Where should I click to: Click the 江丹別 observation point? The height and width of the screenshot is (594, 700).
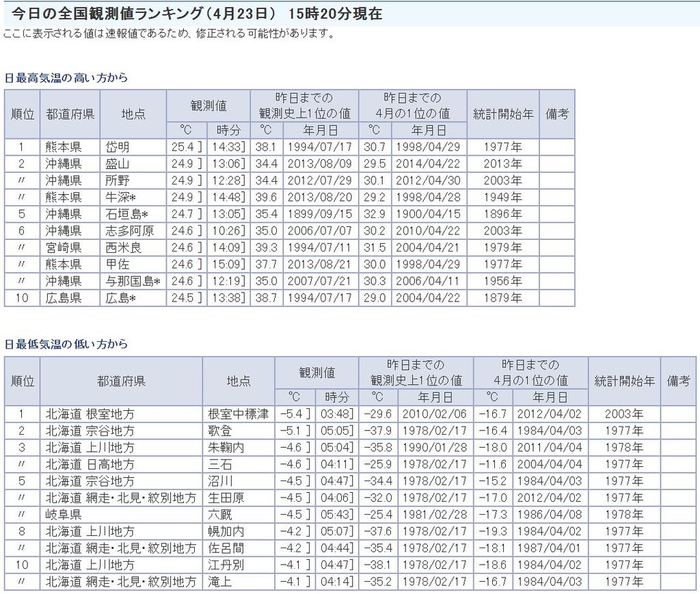click(226, 565)
